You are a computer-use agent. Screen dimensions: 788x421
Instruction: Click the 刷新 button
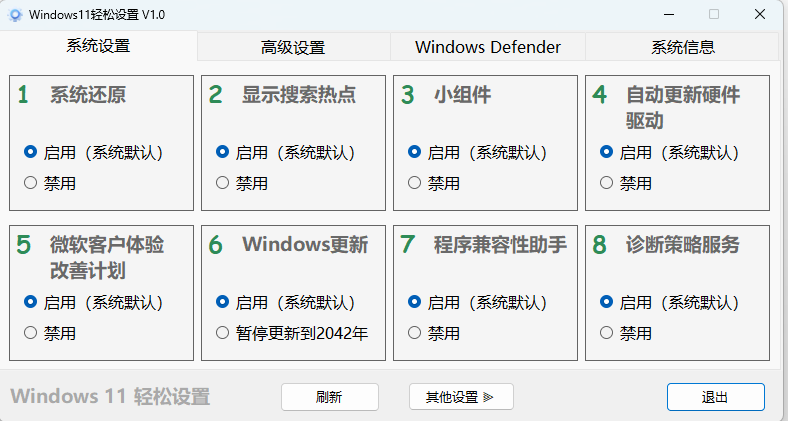click(x=330, y=397)
